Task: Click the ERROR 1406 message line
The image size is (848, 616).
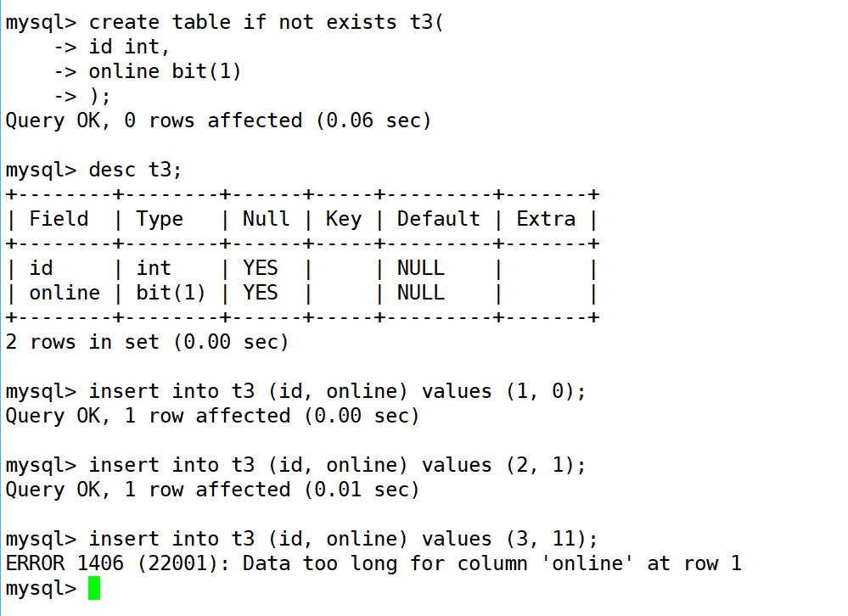Action: [373, 563]
